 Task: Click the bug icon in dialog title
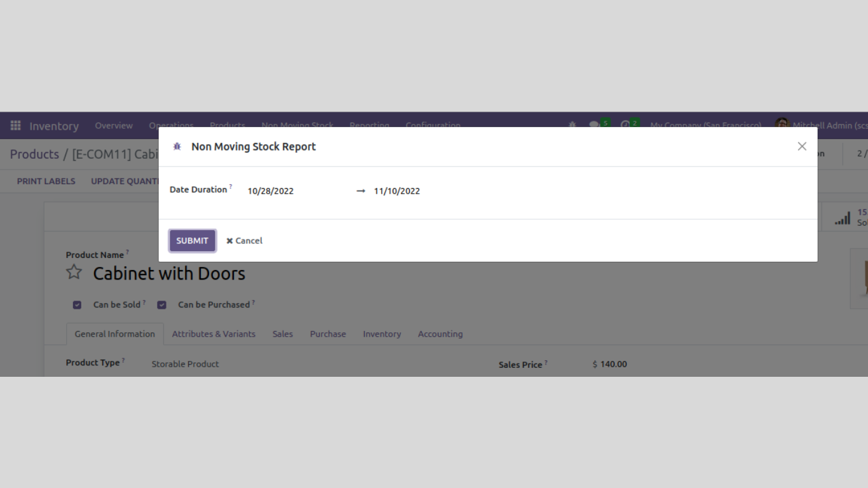tap(177, 147)
